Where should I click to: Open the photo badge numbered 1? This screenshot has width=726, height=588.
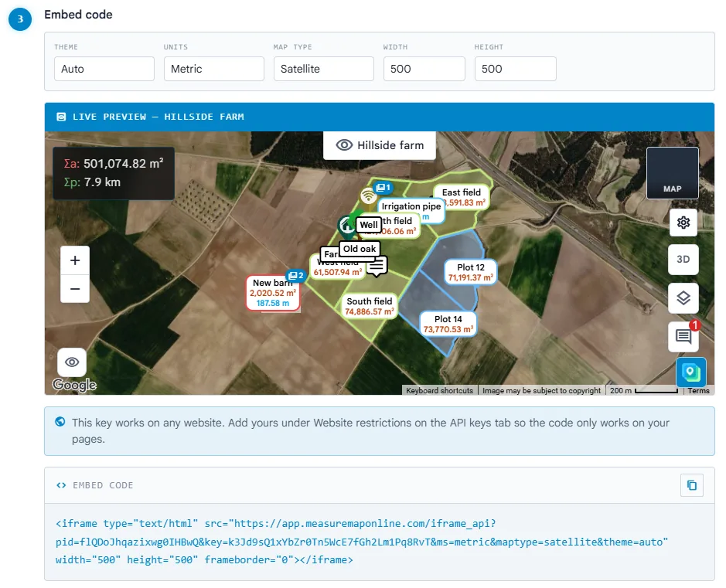(x=383, y=187)
